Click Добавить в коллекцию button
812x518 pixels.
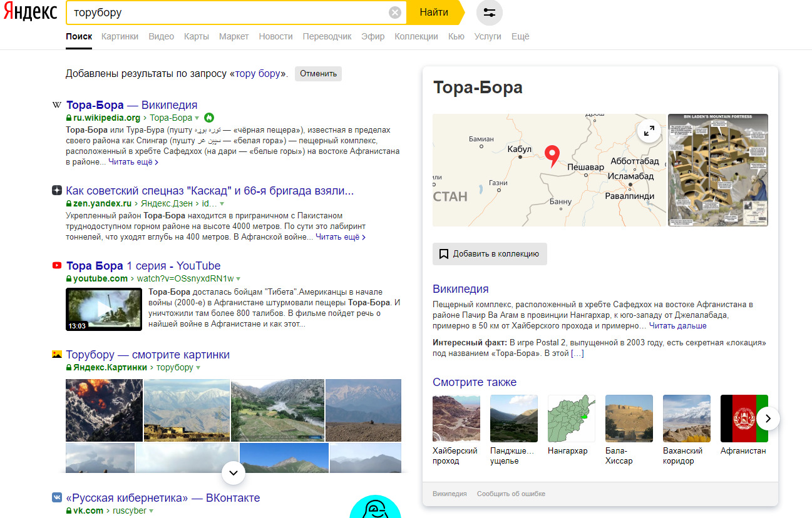point(490,254)
